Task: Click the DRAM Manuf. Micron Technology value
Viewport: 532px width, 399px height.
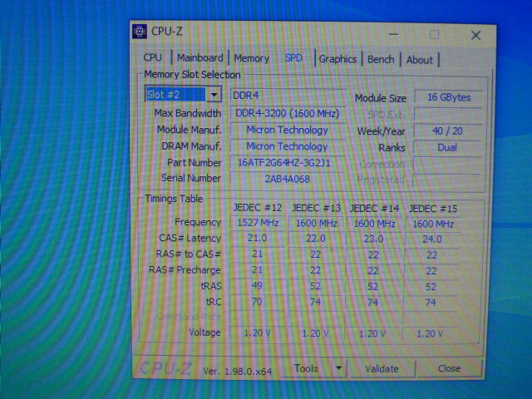Action: [288, 146]
